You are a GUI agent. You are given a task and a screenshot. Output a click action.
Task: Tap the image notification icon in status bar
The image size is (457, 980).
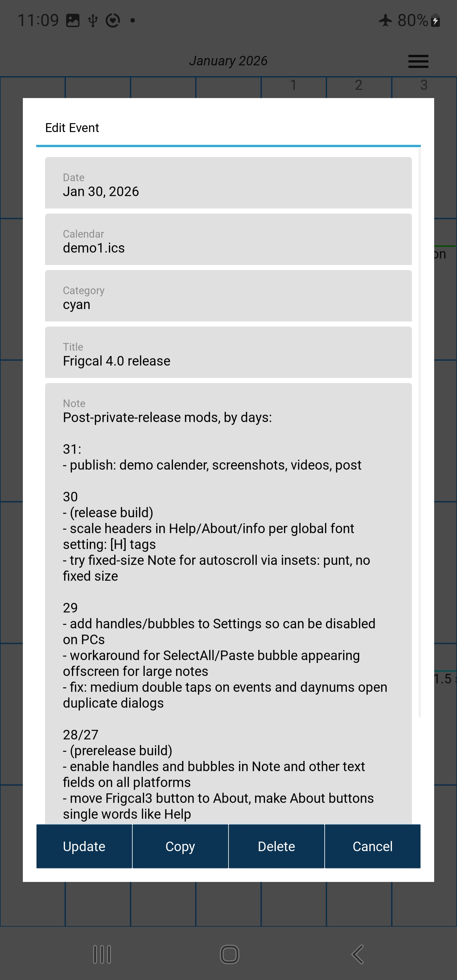click(x=73, y=20)
